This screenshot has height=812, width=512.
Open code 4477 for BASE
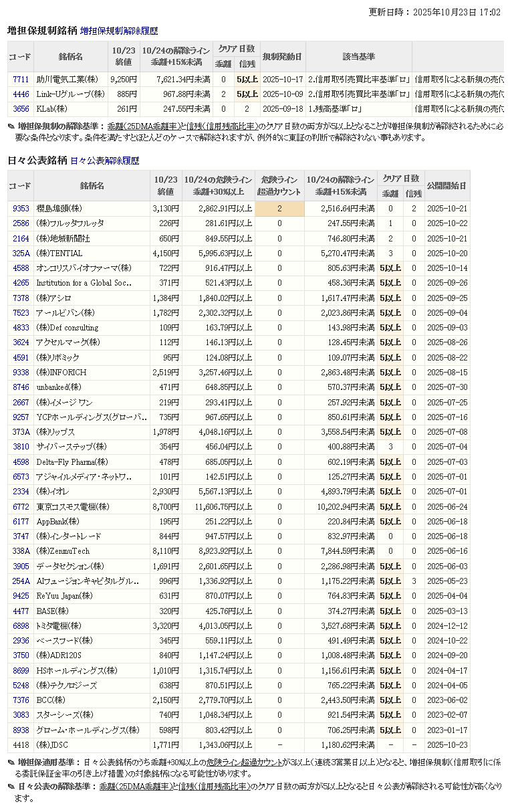coord(21,611)
